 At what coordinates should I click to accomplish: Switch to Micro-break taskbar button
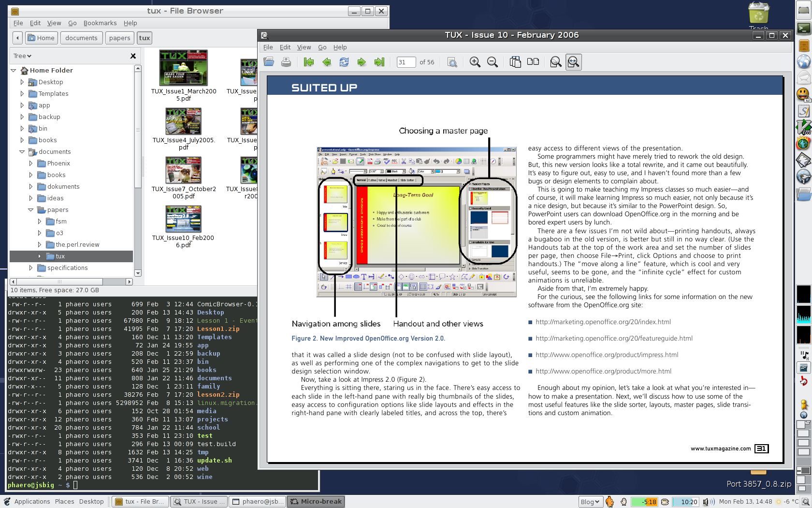[316, 502]
